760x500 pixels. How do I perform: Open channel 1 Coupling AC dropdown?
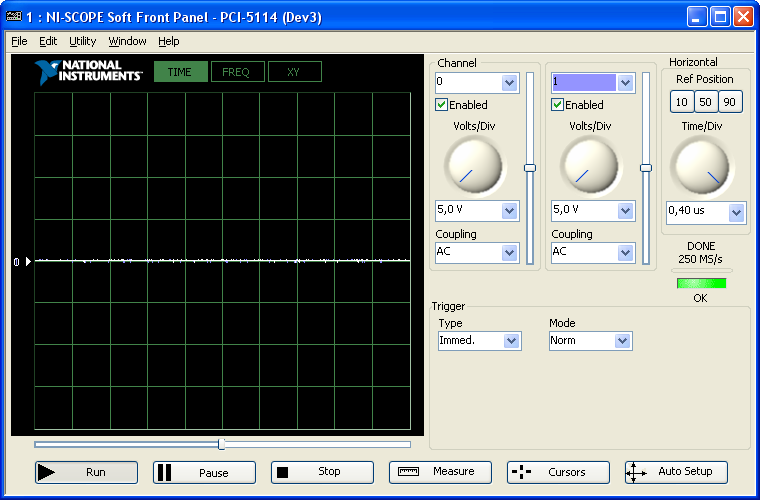pyautogui.click(x=625, y=252)
